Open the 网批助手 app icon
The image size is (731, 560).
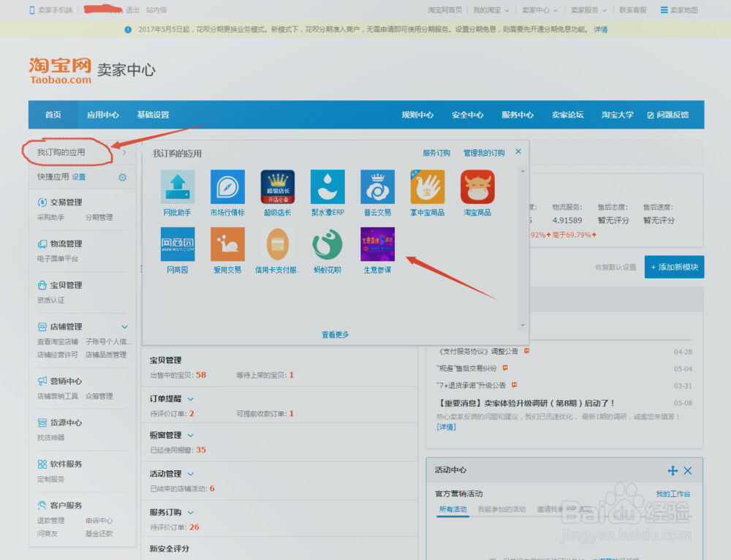[178, 187]
